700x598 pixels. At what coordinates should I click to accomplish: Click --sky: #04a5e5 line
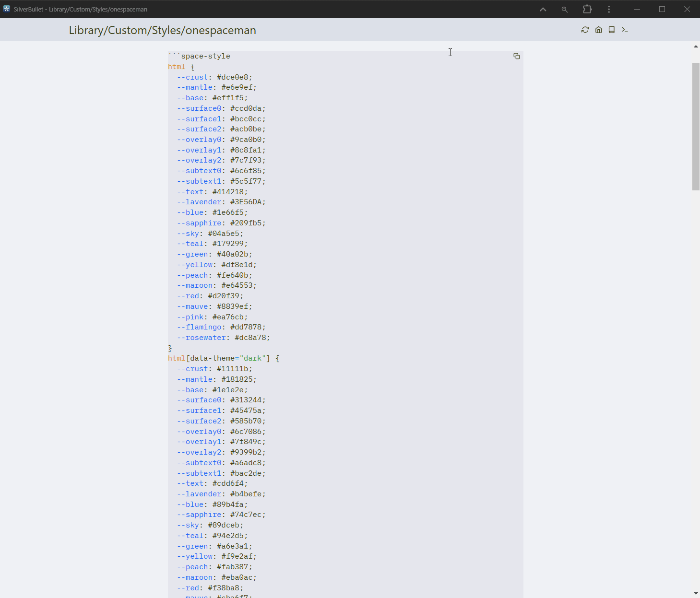click(x=210, y=234)
